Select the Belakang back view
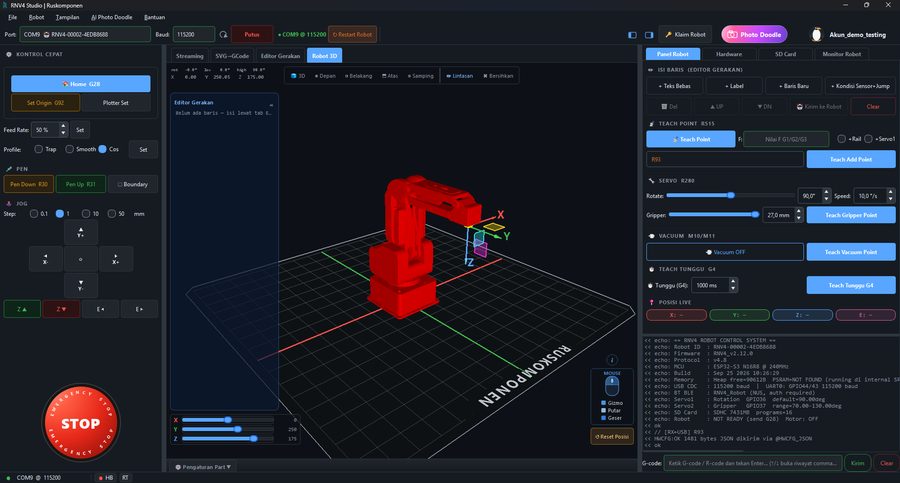 358,76
